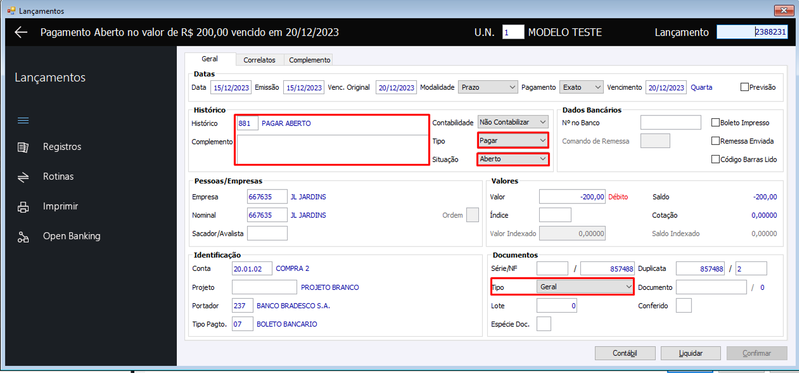
Task: Toggle Código Barras Lido checkbox
Action: [x=715, y=159]
